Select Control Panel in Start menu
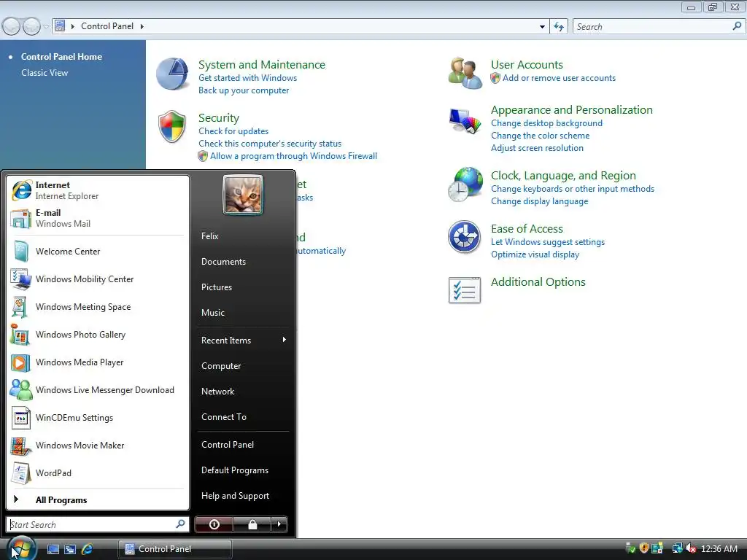 click(228, 445)
